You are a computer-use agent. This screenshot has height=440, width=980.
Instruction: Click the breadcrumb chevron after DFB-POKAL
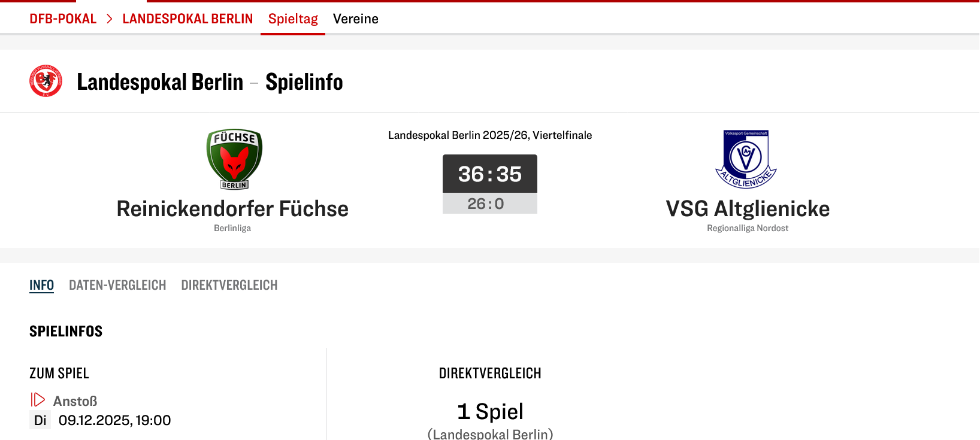point(110,19)
